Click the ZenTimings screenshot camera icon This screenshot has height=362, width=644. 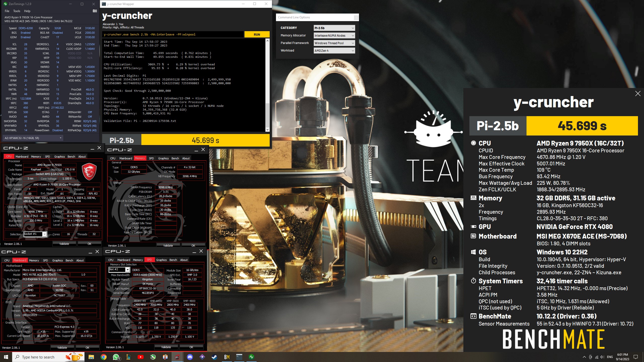(x=95, y=11)
